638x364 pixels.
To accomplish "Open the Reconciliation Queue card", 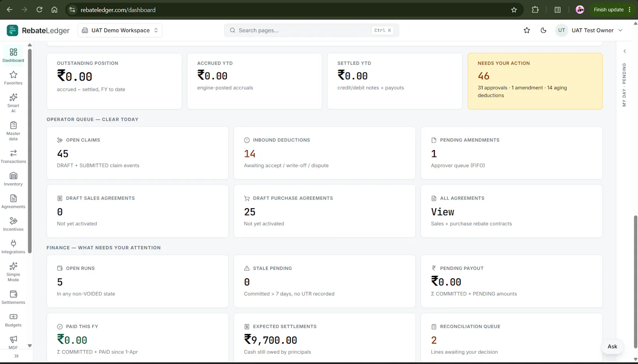I will (512, 338).
